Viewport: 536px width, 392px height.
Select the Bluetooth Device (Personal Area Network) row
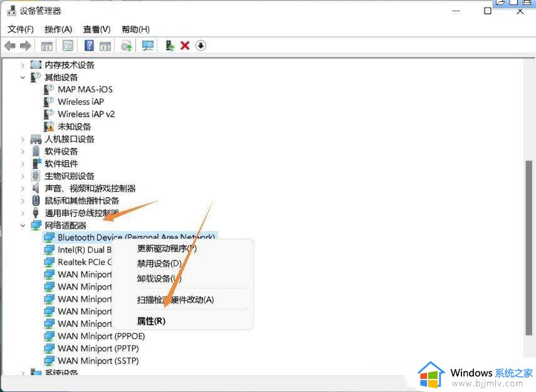coord(130,237)
